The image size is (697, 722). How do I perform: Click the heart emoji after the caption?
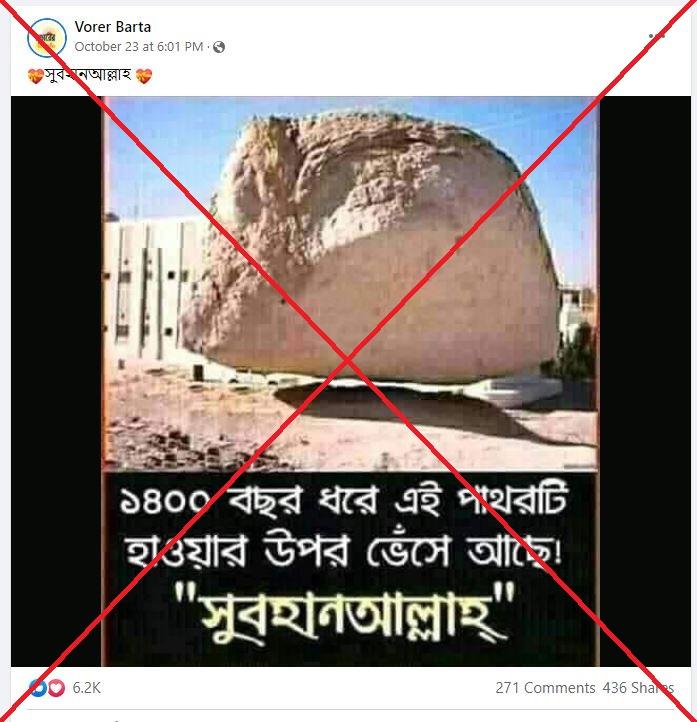point(144,76)
